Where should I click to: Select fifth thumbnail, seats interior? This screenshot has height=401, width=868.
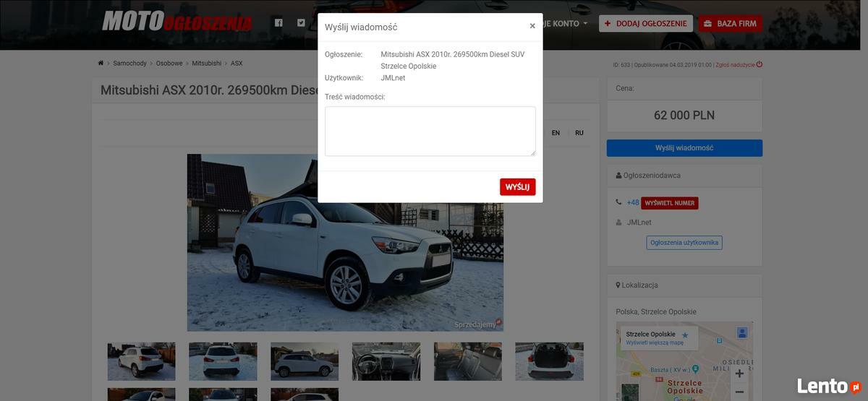[x=468, y=361]
